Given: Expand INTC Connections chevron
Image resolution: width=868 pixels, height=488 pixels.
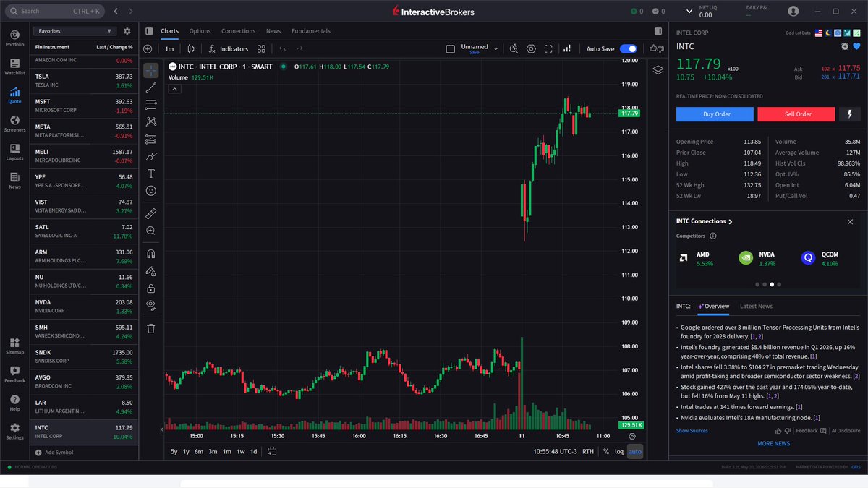Looking at the screenshot, I should pos(731,222).
